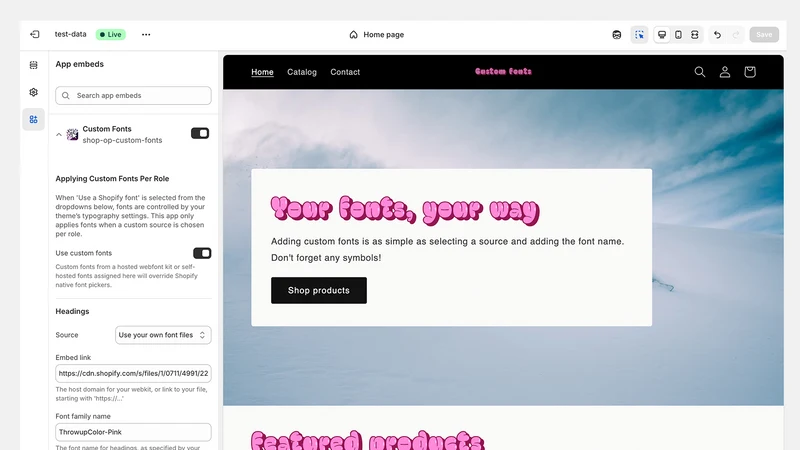This screenshot has height=450, width=800.
Task: Open the Sections sidebar icon
Action: pyautogui.click(x=34, y=65)
